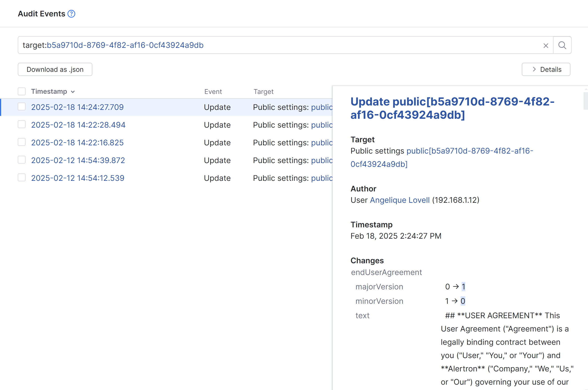Open target link public[b5a9710d-8769-4f82-af16-0cf43924a9db] in details
This screenshot has height=390, width=588.
pos(469,151)
